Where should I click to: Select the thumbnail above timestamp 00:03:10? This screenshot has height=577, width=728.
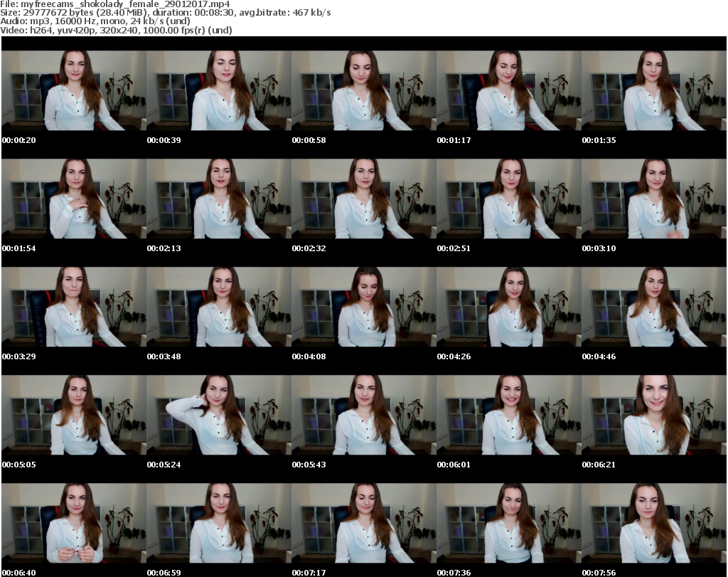point(654,198)
